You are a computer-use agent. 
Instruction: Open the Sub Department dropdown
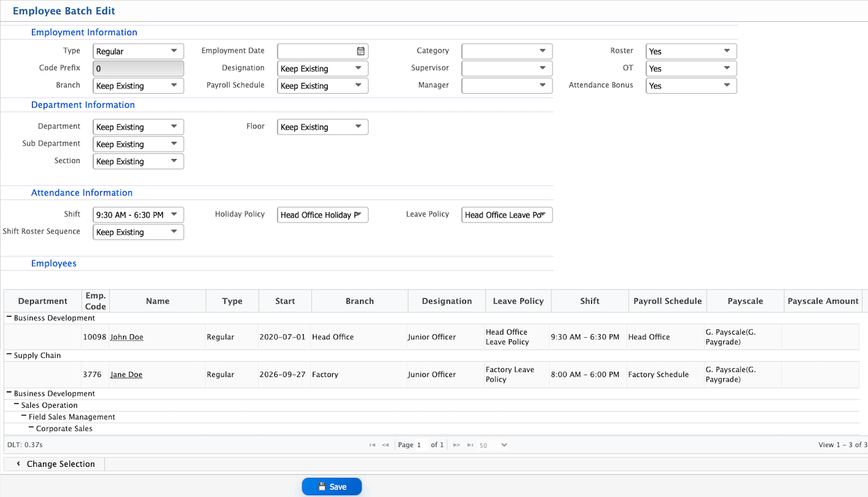click(138, 144)
